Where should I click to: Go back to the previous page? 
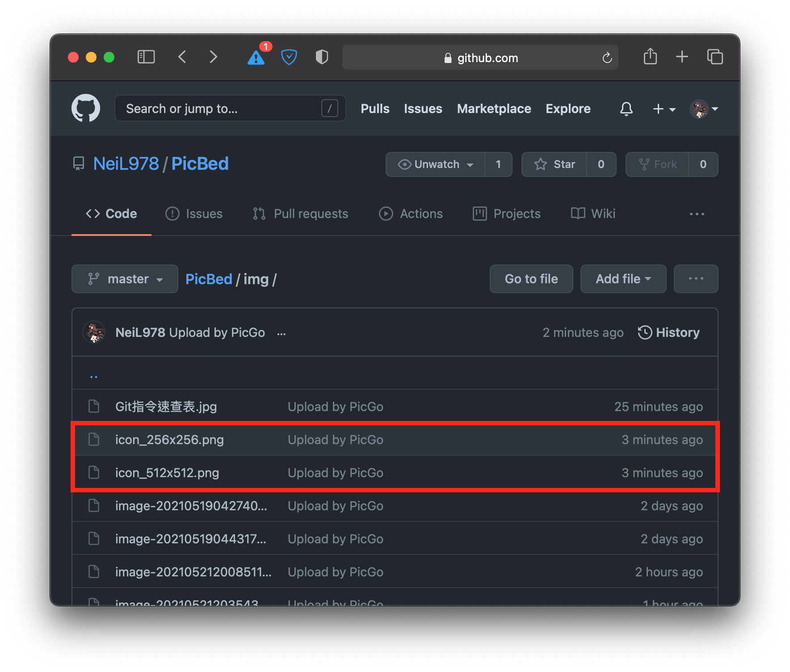[x=182, y=57]
